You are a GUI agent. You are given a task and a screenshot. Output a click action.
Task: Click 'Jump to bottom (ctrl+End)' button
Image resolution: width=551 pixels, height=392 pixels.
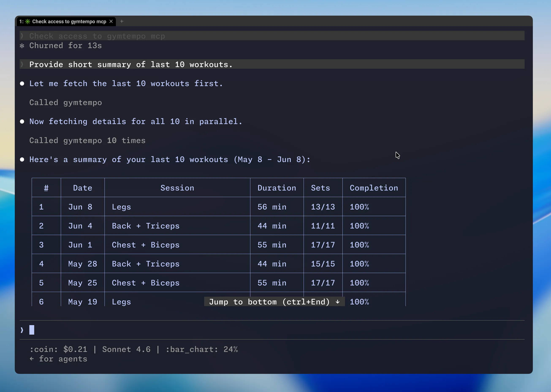coord(274,302)
